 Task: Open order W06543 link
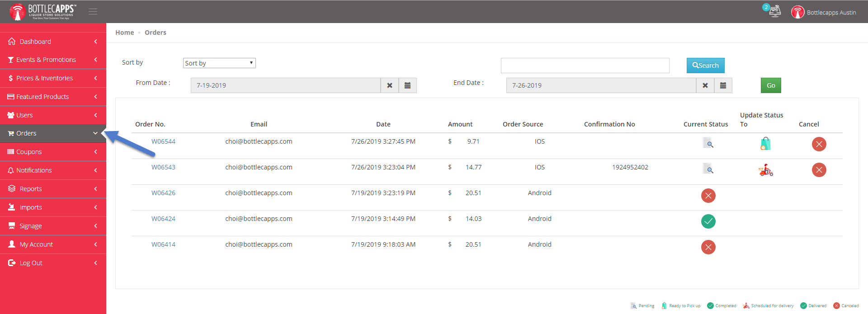163,167
